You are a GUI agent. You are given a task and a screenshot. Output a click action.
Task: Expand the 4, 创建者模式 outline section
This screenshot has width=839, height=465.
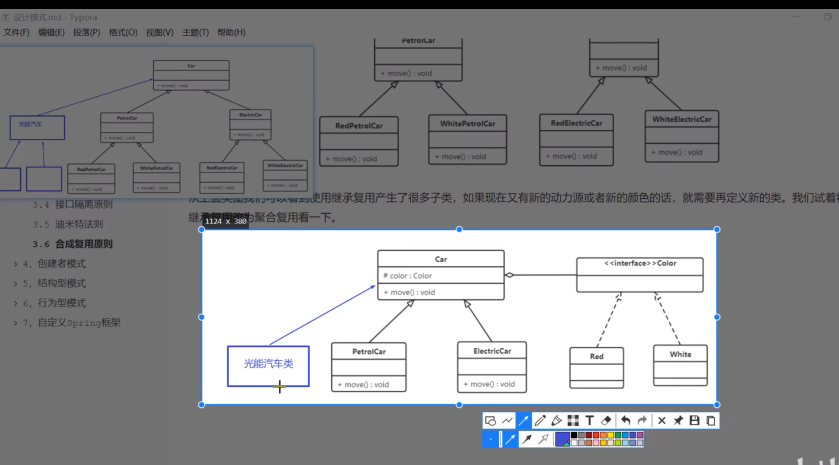coord(15,264)
